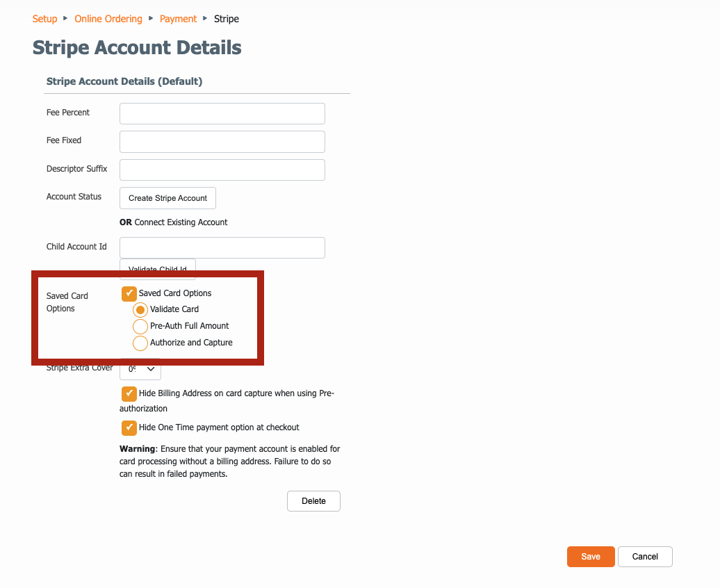This screenshot has width=720, height=588.
Task: Click into the Fee Percent field
Action: (222, 113)
